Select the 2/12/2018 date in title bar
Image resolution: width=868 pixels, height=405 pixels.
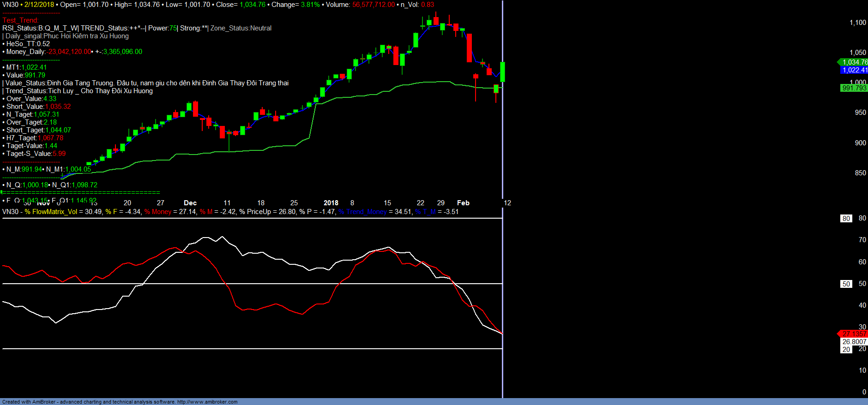click(39, 5)
